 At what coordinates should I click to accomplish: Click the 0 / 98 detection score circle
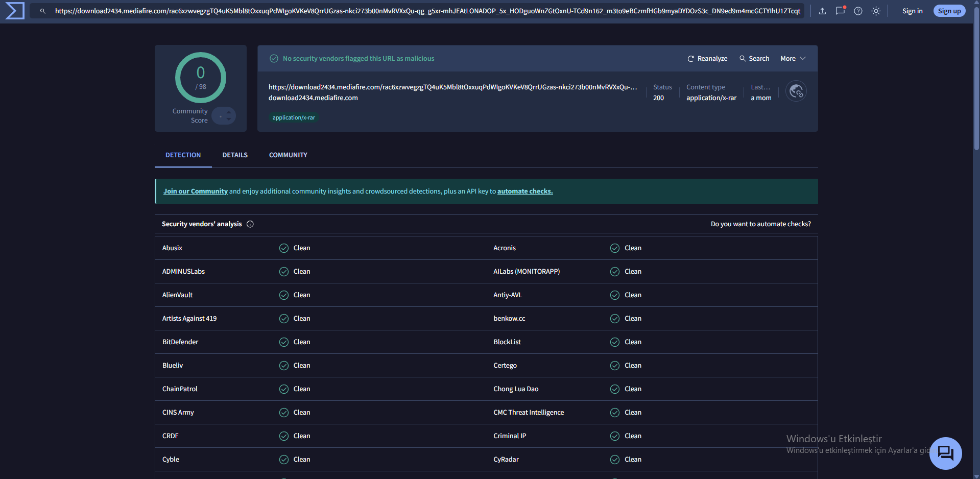point(201,78)
